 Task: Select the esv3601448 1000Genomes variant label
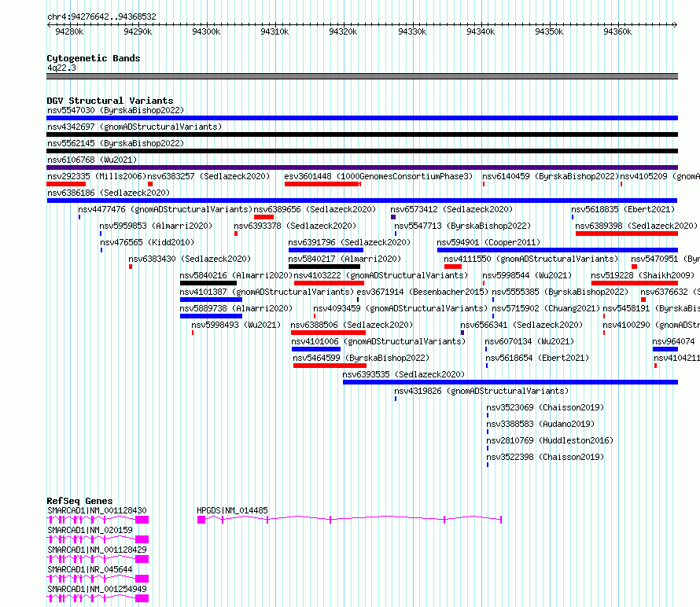click(x=378, y=176)
